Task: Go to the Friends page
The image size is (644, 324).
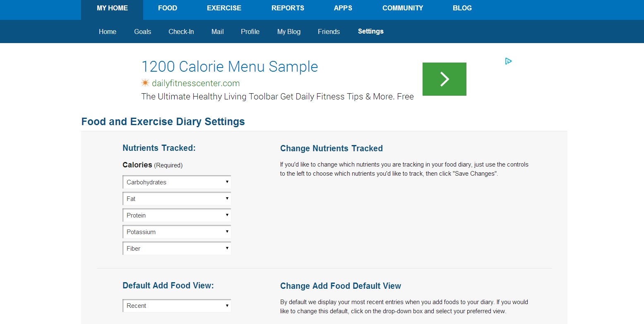Action: pos(329,31)
